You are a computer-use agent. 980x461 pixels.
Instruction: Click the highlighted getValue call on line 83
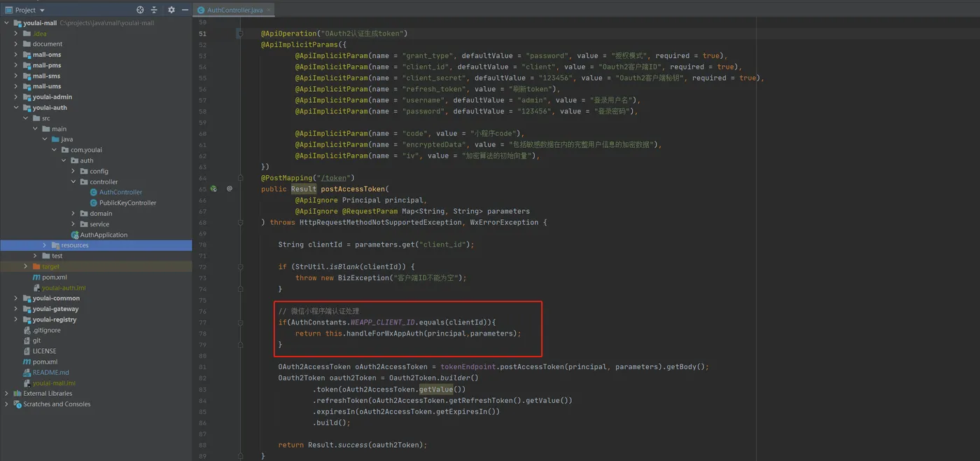click(x=435, y=389)
